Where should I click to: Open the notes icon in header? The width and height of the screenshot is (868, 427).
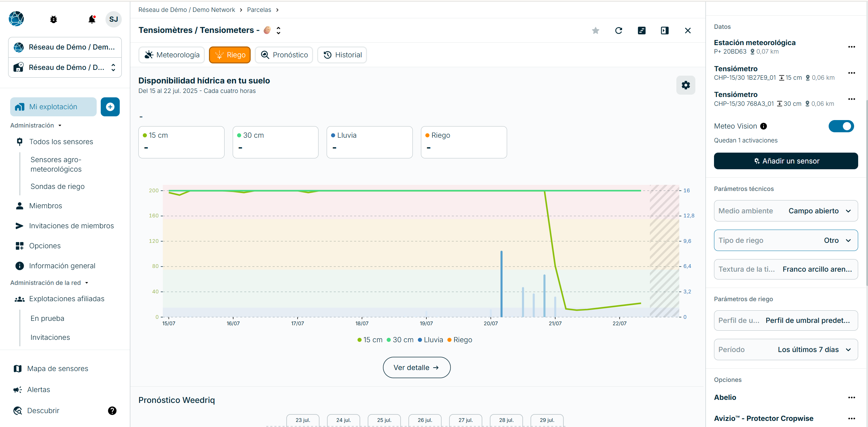(642, 31)
